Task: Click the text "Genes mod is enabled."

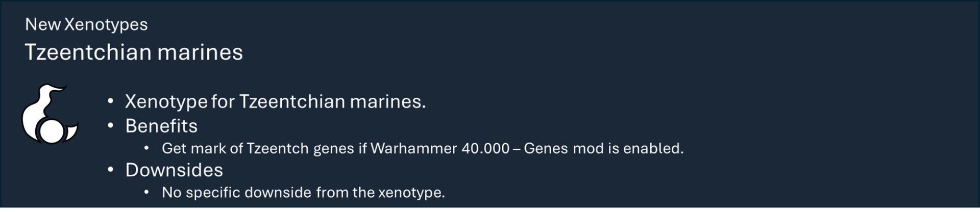Action: [603, 148]
